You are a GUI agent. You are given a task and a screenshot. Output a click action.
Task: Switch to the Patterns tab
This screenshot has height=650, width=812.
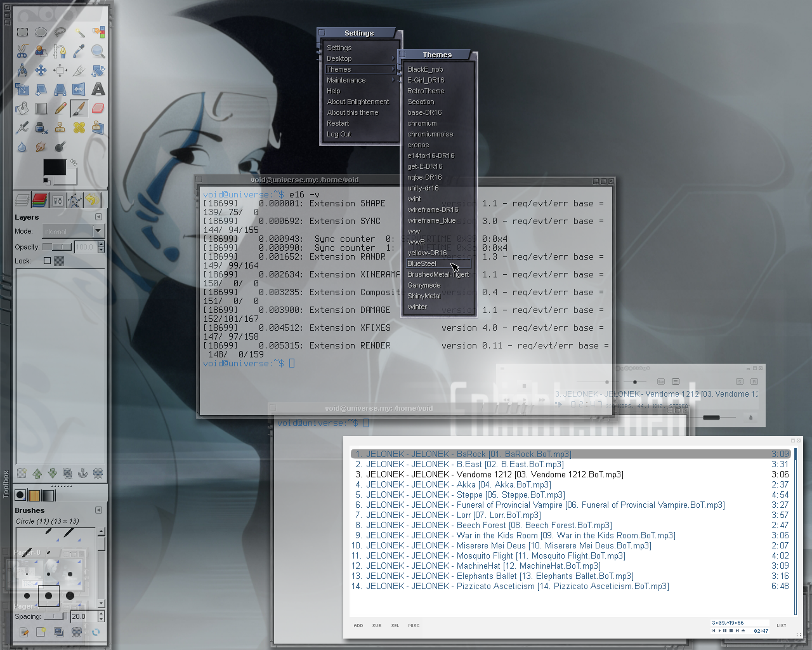click(34, 495)
